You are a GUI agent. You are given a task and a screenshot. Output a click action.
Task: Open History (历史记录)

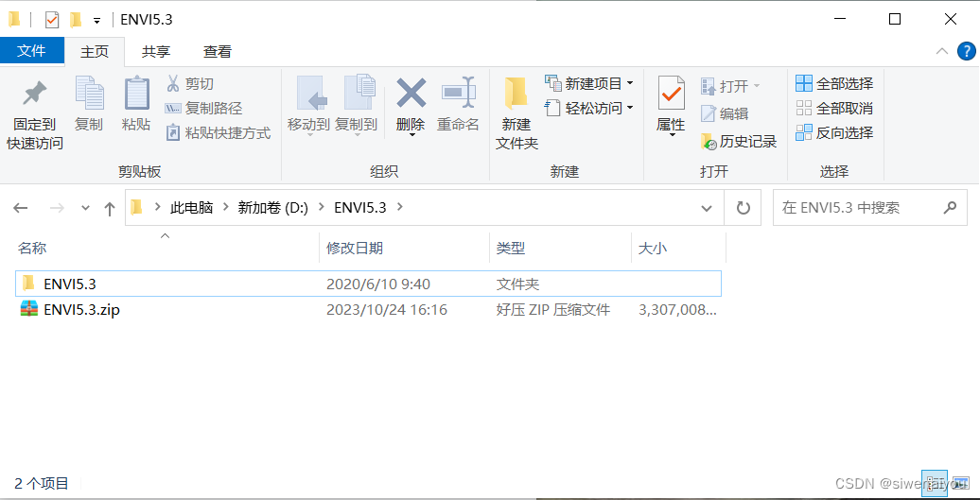click(x=738, y=142)
